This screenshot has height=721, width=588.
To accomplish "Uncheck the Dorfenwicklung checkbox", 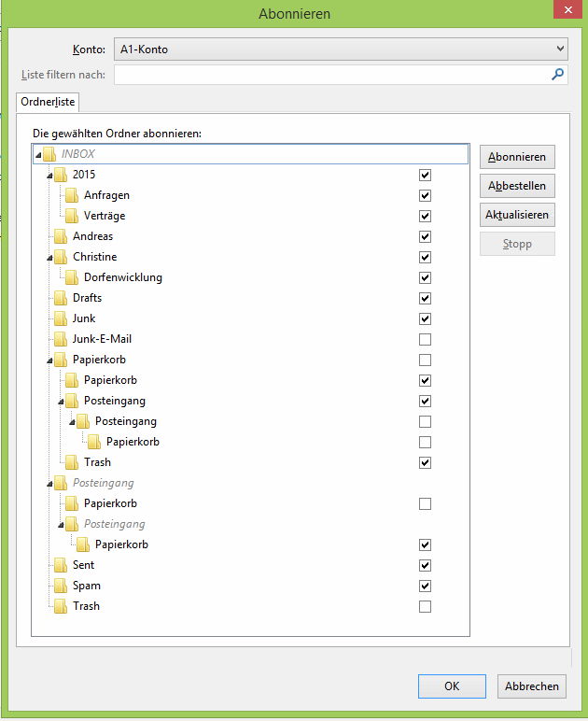I will tap(425, 277).
